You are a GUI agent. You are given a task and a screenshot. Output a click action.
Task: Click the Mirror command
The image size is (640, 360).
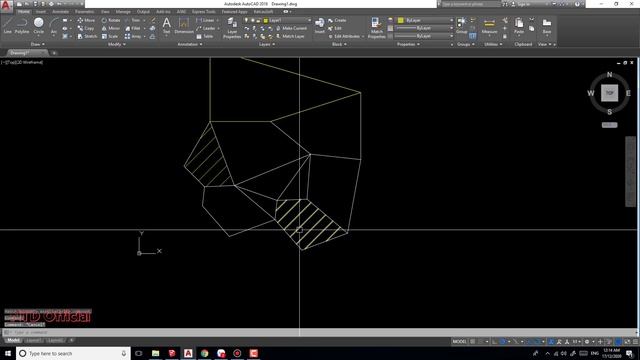(x=111, y=28)
